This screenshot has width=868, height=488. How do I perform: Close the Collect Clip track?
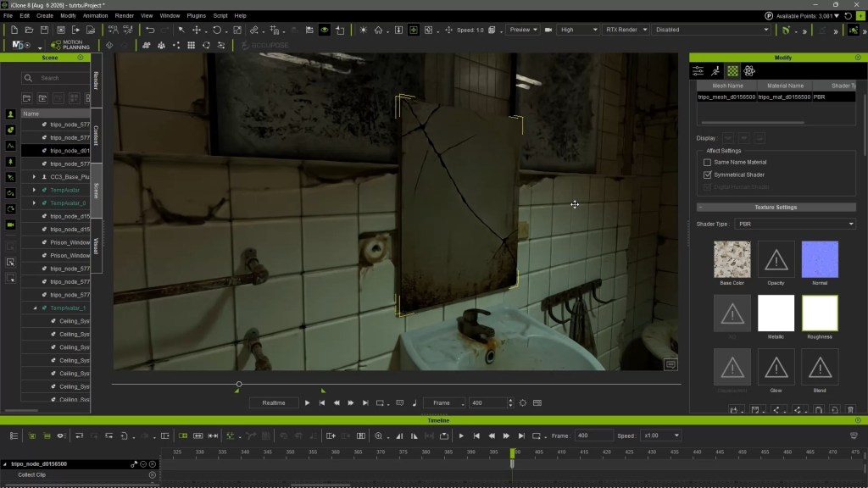(153, 474)
